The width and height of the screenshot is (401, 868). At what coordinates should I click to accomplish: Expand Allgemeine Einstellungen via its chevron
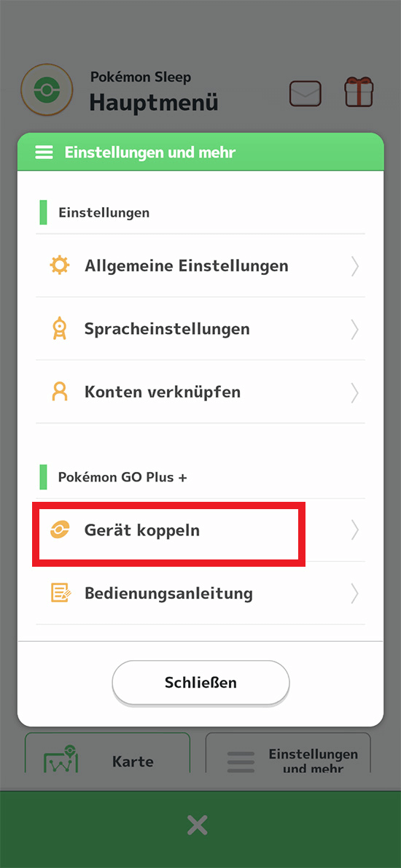point(355,266)
